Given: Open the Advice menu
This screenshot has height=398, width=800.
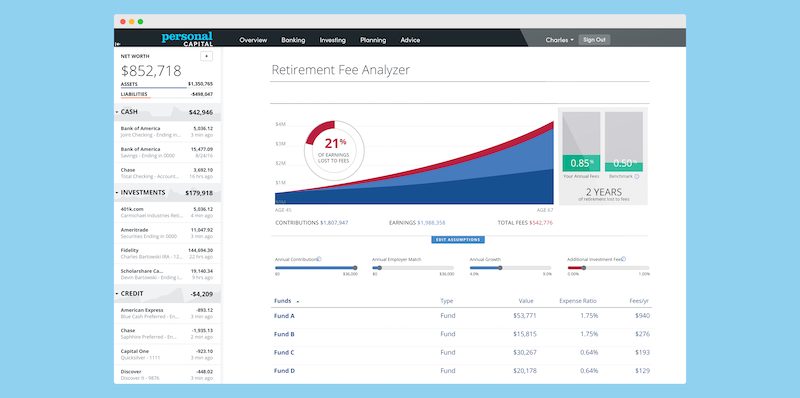Looking at the screenshot, I should 410,40.
